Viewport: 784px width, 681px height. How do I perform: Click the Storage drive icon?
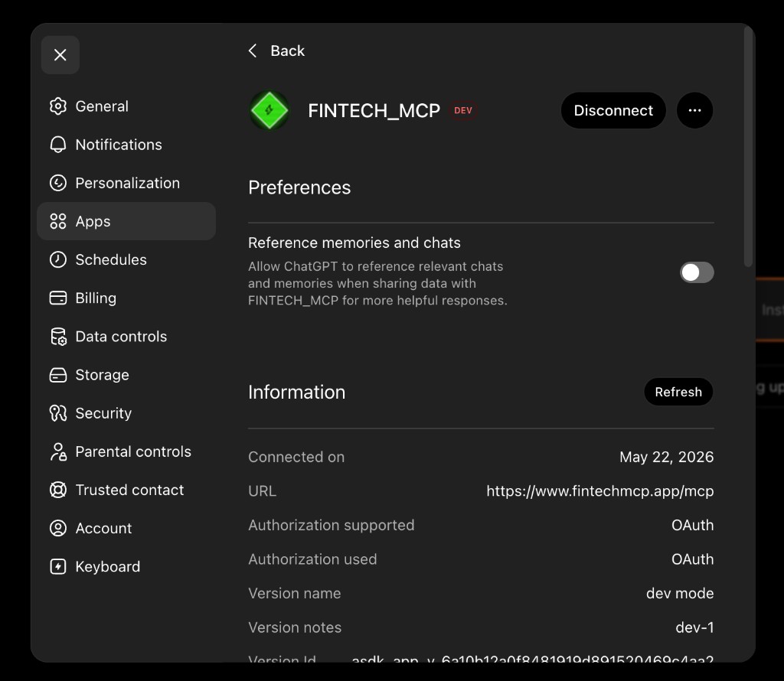58,375
